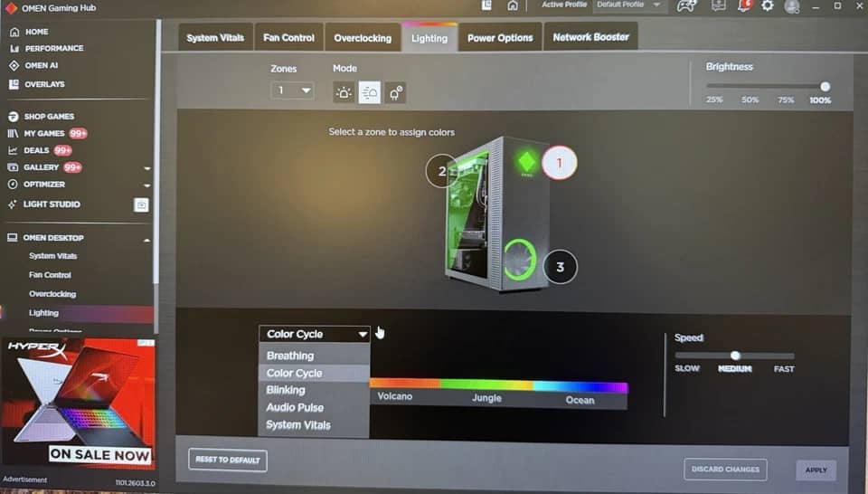Click the Lighting tab
Screen dimensions: 868x494
(x=429, y=38)
